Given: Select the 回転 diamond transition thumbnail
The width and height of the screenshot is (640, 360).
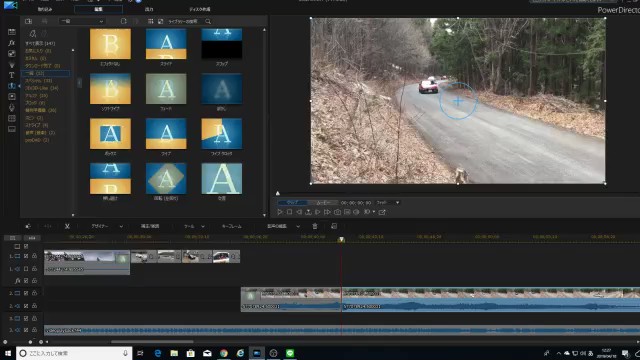Looking at the screenshot, I should click(x=166, y=178).
